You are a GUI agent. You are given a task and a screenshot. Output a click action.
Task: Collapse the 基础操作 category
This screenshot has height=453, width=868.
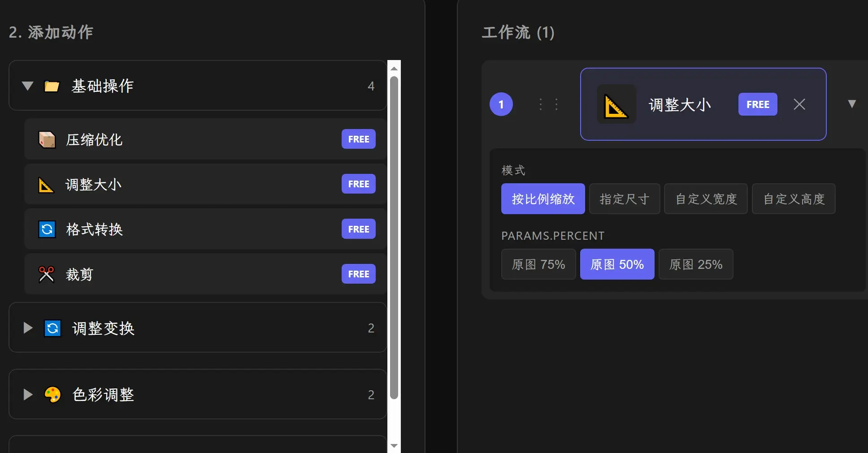tap(27, 86)
